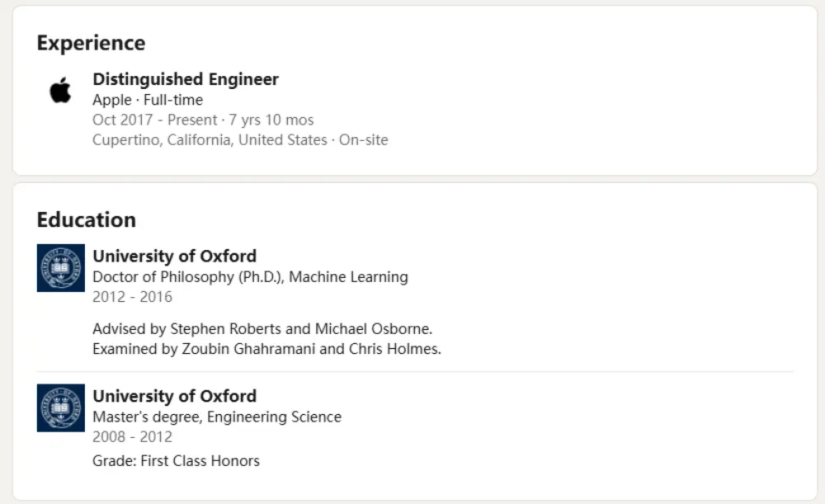Select Doctor of Philosophy, Machine Learning line
The image size is (825, 504).
250,276
